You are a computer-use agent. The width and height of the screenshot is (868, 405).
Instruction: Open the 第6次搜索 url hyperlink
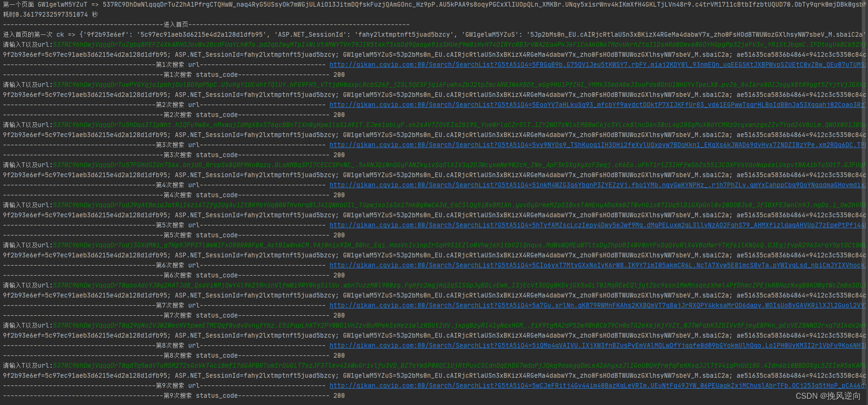coord(597,266)
